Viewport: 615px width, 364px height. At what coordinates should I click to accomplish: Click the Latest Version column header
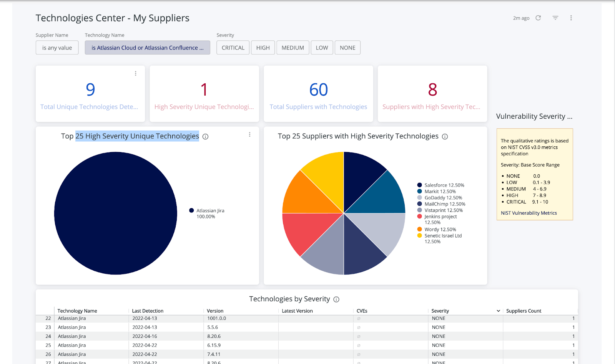[x=297, y=311]
